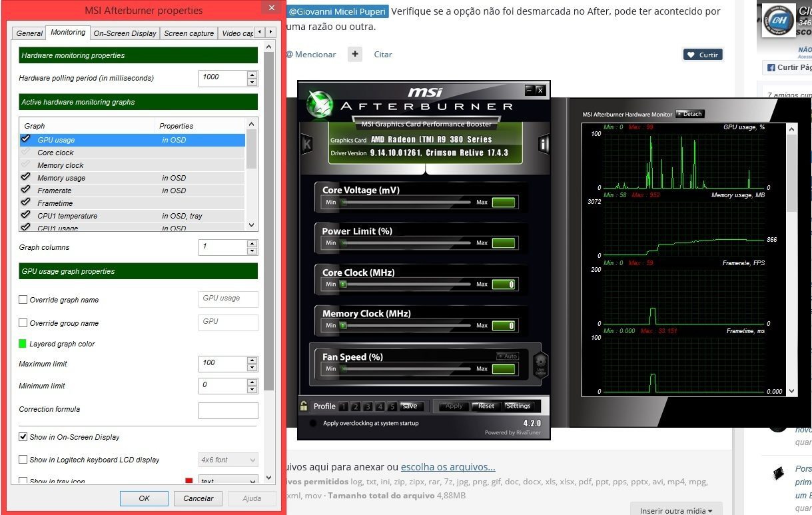Select the Monitoring tab

point(68,32)
